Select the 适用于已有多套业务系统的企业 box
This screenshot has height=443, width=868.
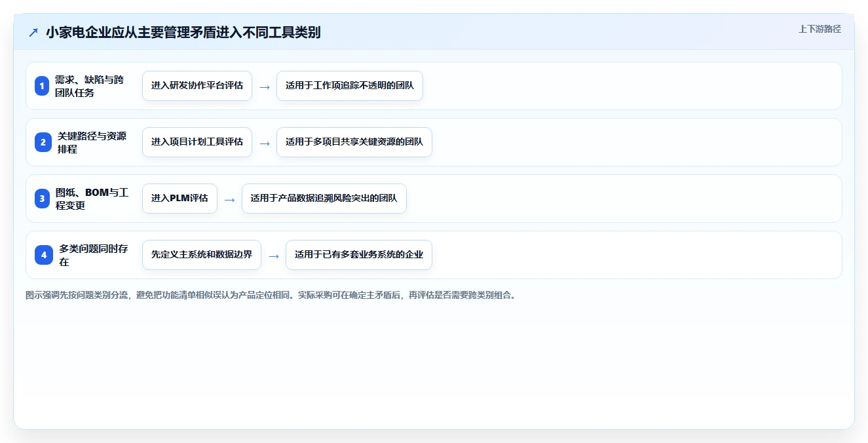359,255
